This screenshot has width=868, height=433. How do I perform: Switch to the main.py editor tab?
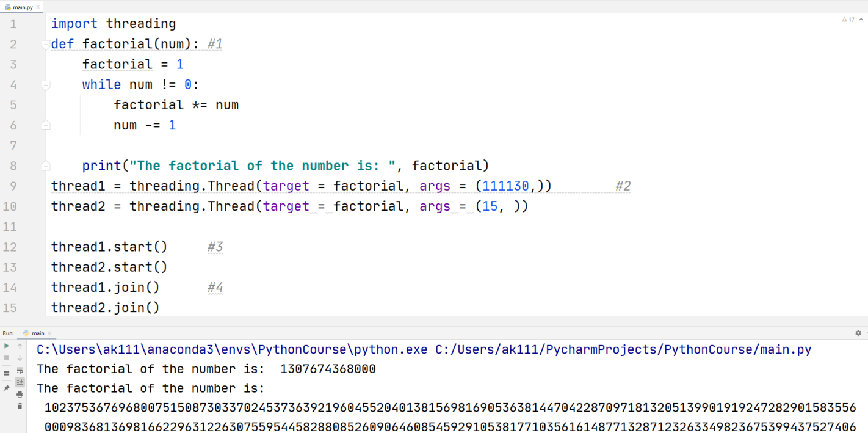23,5
